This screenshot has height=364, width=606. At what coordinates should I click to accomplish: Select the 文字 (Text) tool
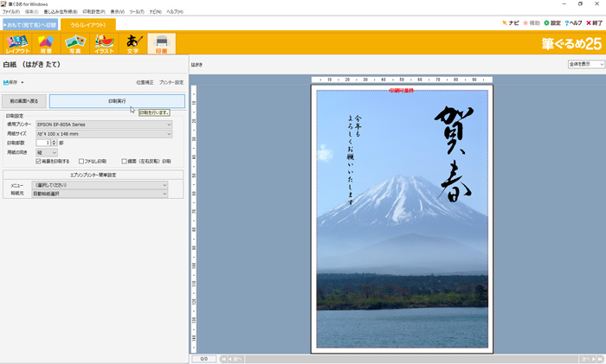tap(133, 43)
